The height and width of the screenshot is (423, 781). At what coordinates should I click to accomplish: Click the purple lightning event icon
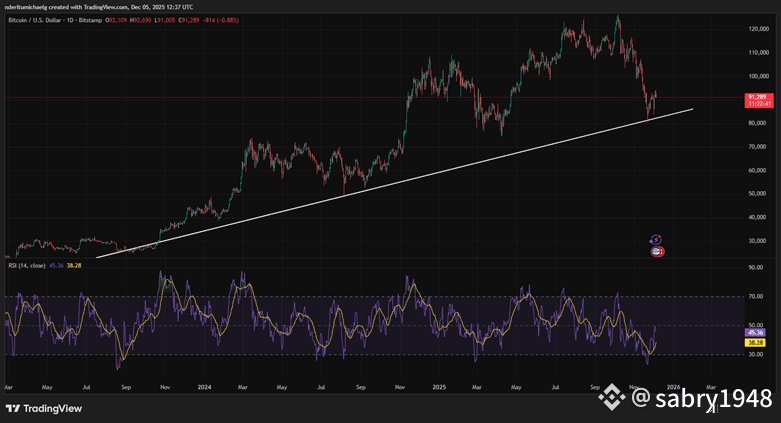654,240
